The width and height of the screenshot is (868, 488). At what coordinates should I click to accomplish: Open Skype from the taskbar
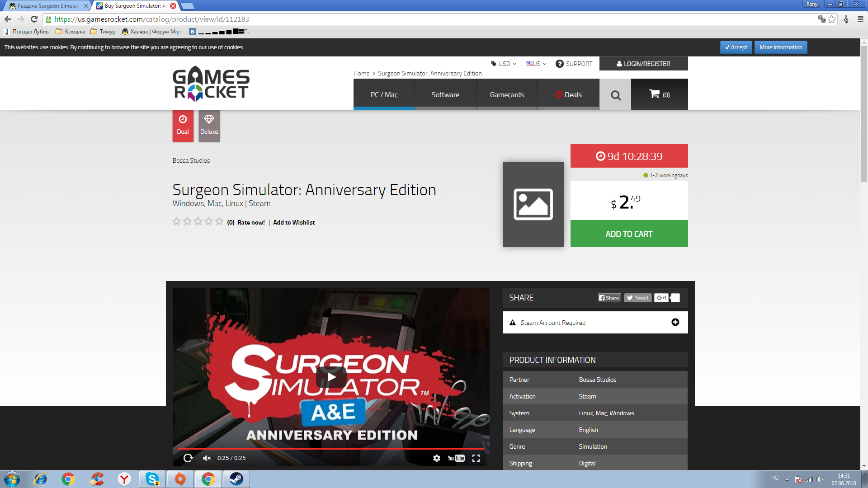152,479
